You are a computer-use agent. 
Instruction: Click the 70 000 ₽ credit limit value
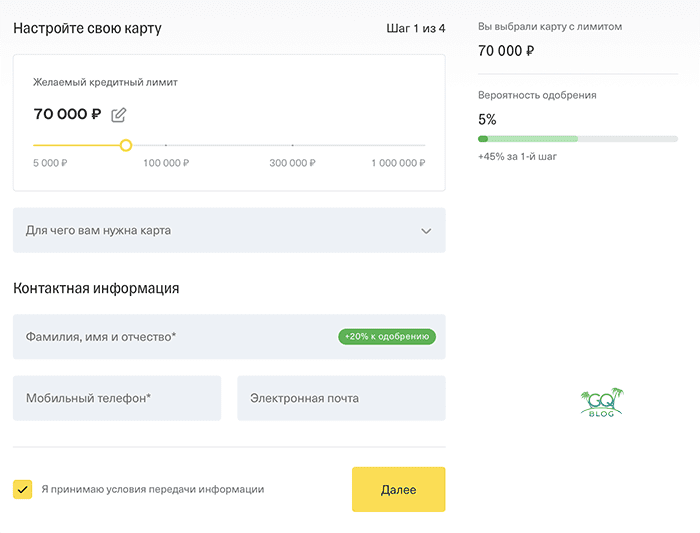pos(67,114)
